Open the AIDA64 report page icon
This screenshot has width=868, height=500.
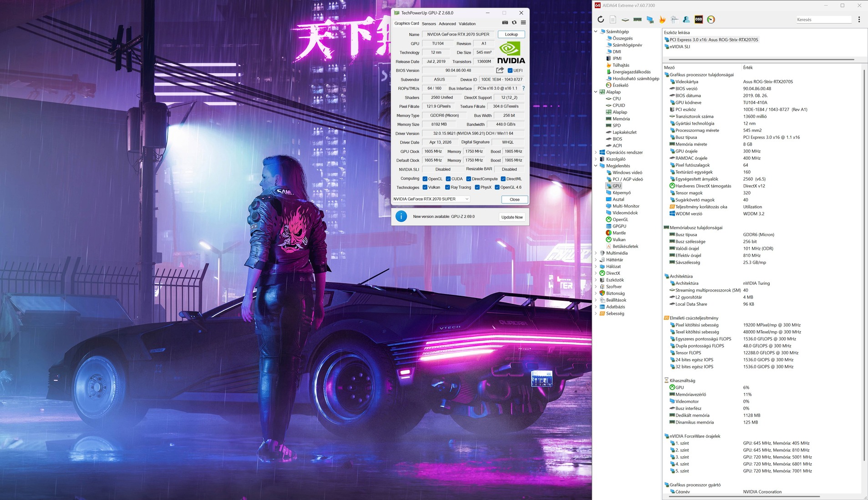pyautogui.click(x=613, y=20)
